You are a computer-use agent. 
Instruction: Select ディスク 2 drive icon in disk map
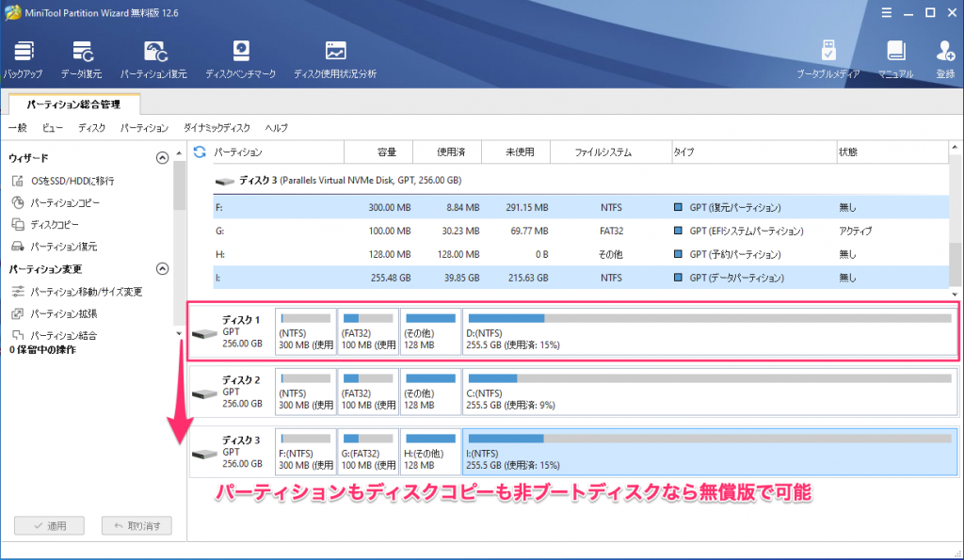tap(204, 394)
